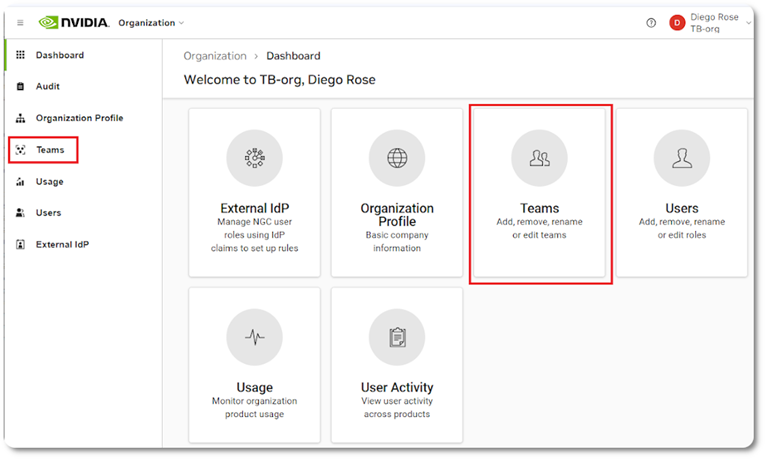The height and width of the screenshot is (459, 765).
Task: Click 'Monitor organization product usage' description
Action: point(254,407)
